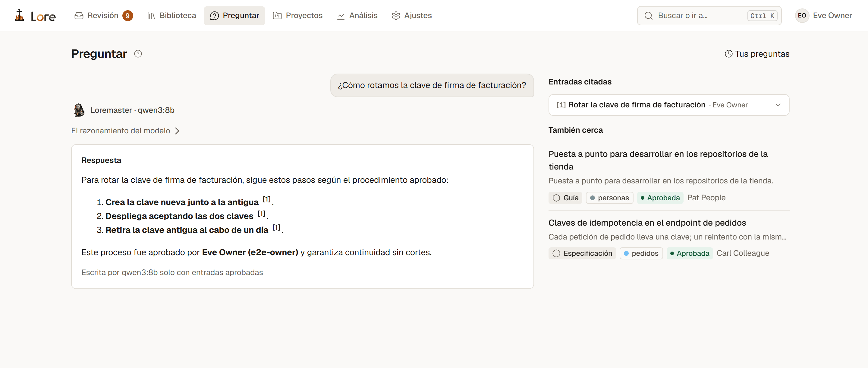Click the Análisis chart icon

(x=340, y=15)
